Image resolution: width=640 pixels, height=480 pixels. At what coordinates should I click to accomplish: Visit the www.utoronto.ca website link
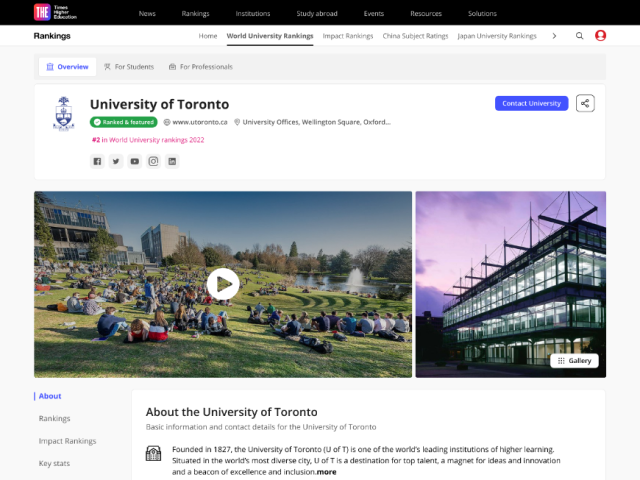pyautogui.click(x=202, y=122)
